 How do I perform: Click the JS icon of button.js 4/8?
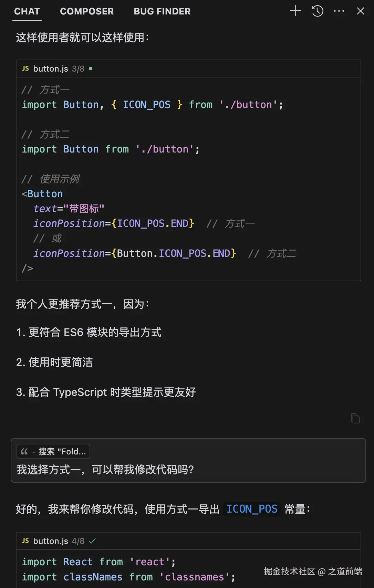pyautogui.click(x=25, y=541)
